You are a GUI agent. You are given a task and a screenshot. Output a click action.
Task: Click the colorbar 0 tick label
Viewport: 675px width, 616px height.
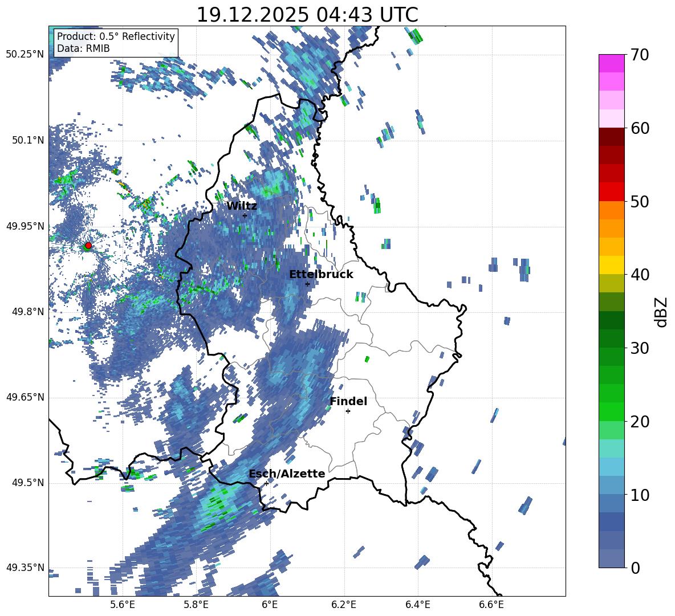[x=635, y=568]
